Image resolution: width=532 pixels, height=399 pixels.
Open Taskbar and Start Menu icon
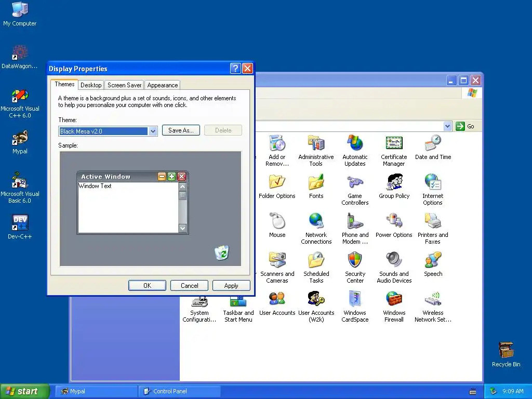[238, 310]
